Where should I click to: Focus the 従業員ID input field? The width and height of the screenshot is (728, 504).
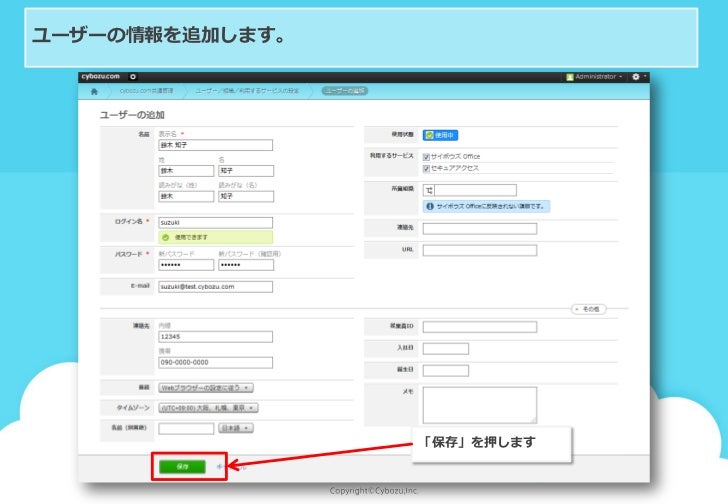480,327
